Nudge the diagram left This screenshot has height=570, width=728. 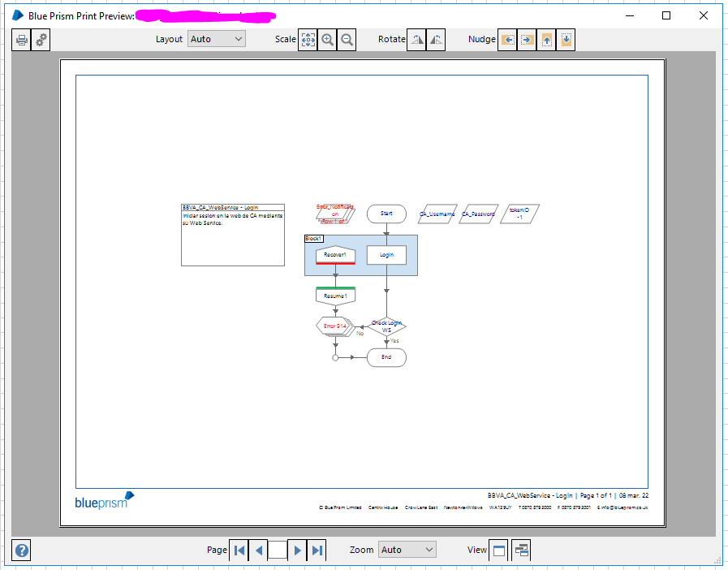coord(507,40)
